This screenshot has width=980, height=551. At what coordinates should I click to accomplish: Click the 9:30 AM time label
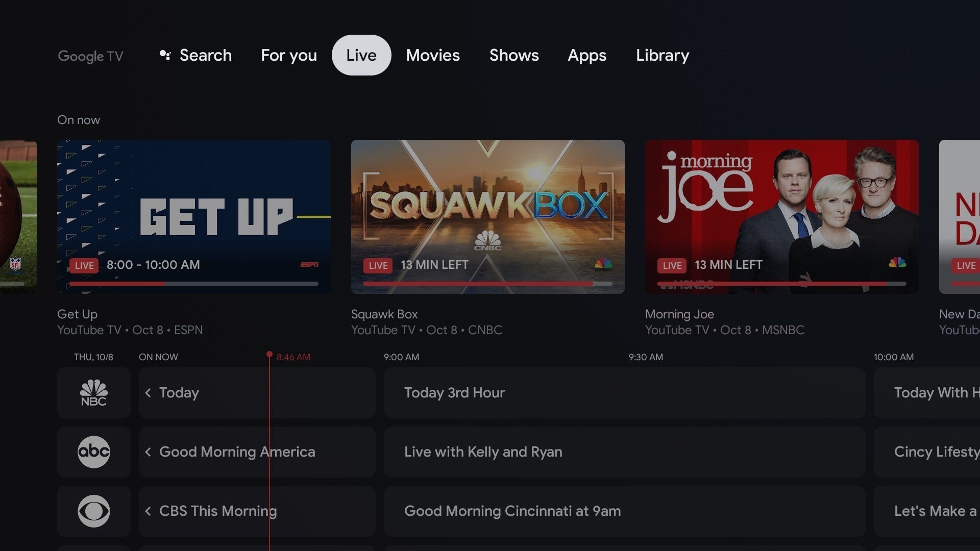[x=646, y=357]
